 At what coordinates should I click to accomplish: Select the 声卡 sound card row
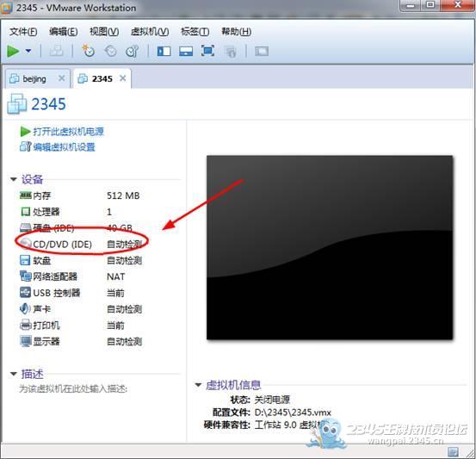[x=80, y=309]
